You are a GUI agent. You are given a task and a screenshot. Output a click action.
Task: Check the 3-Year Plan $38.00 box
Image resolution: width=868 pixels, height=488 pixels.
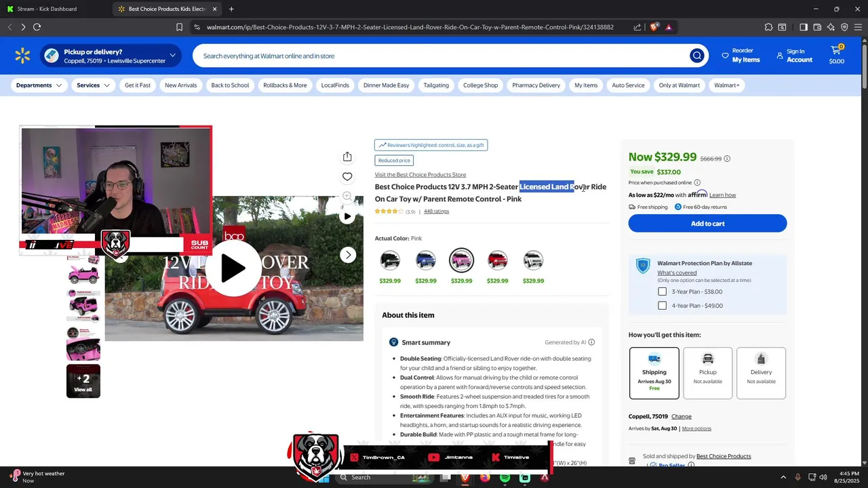click(x=662, y=291)
